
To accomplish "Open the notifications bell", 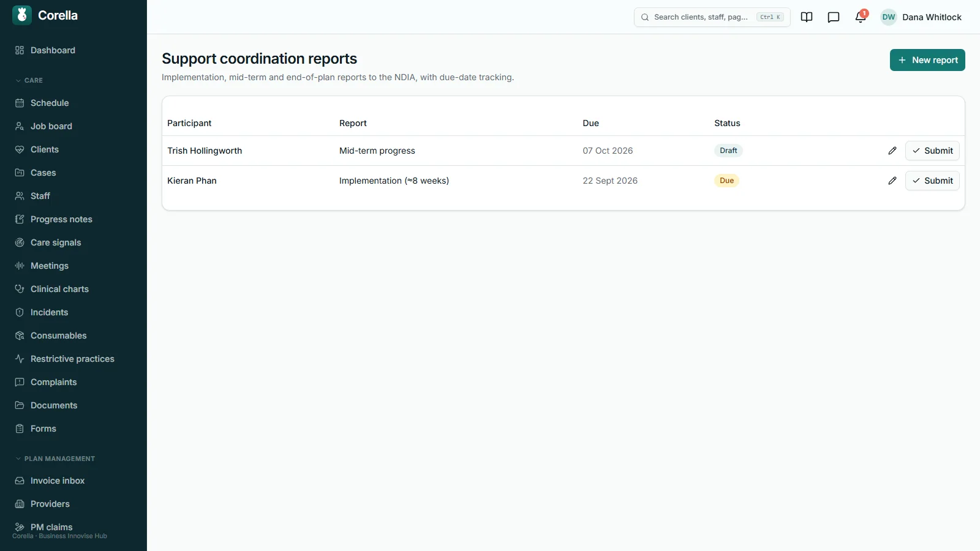I will tap(861, 17).
